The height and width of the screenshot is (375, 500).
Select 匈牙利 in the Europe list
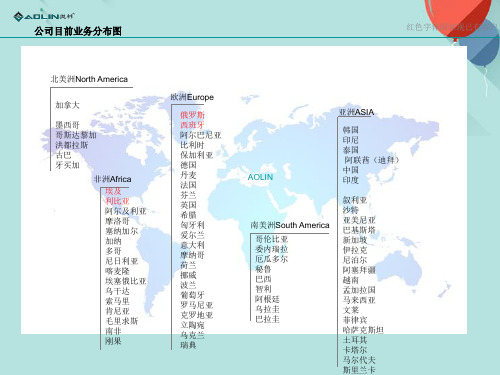coord(192,225)
